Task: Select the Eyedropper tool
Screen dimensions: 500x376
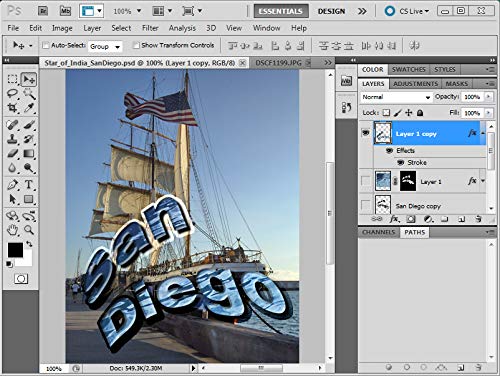Action: click(x=29, y=108)
